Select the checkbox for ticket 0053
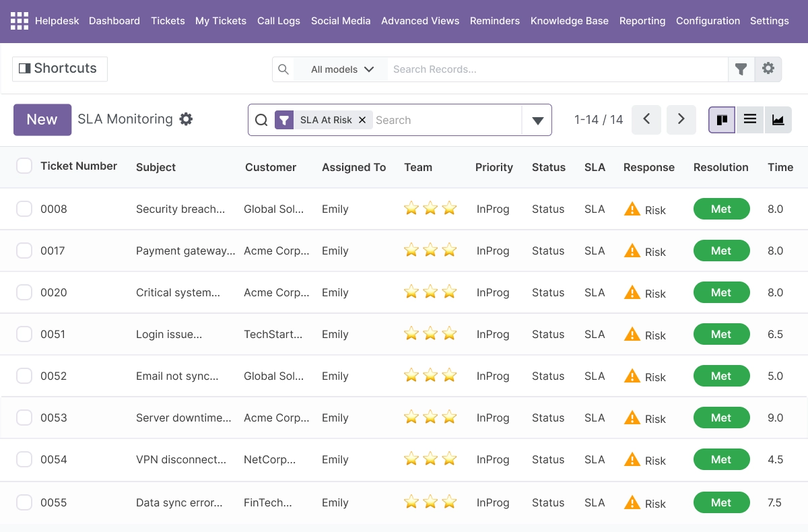This screenshot has width=808, height=532. pos(24,418)
